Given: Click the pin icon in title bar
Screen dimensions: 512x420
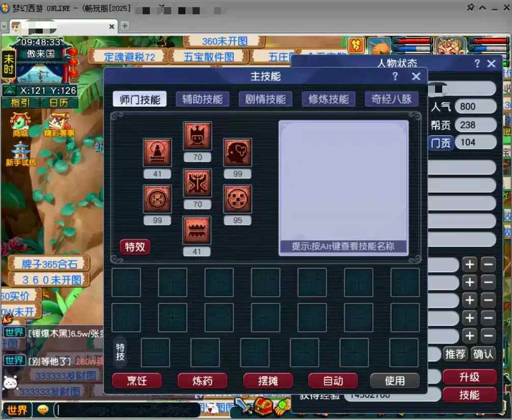Looking at the screenshot, I should tap(471, 7).
